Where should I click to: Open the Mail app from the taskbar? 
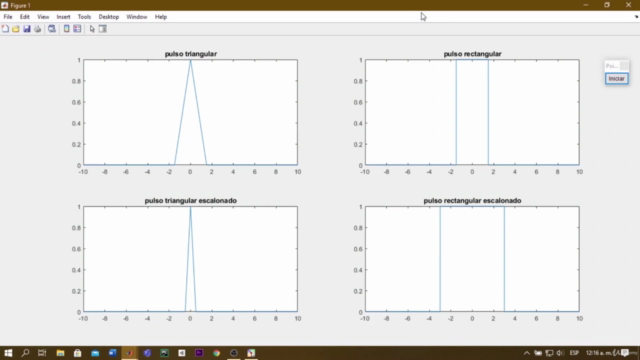[x=95, y=353]
